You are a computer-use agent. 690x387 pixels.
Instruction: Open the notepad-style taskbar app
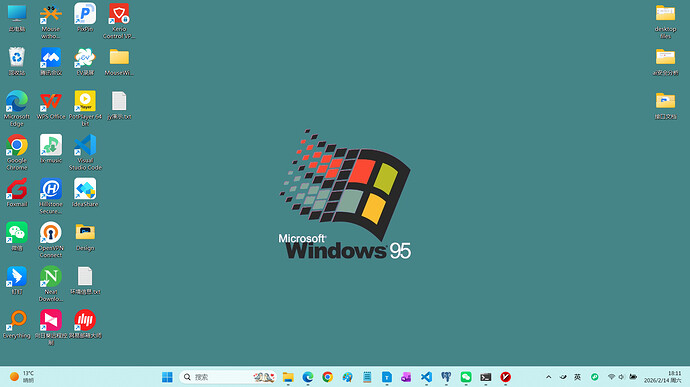[x=367, y=377]
